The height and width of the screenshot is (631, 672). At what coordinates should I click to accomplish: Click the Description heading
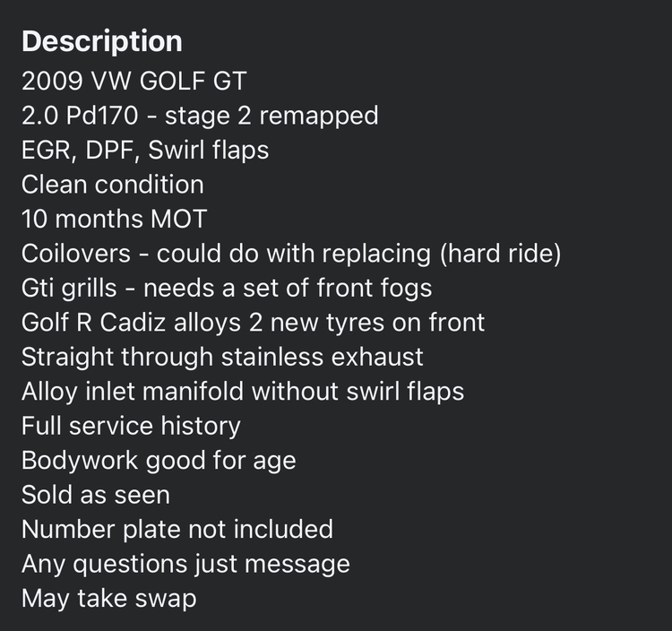(x=102, y=42)
